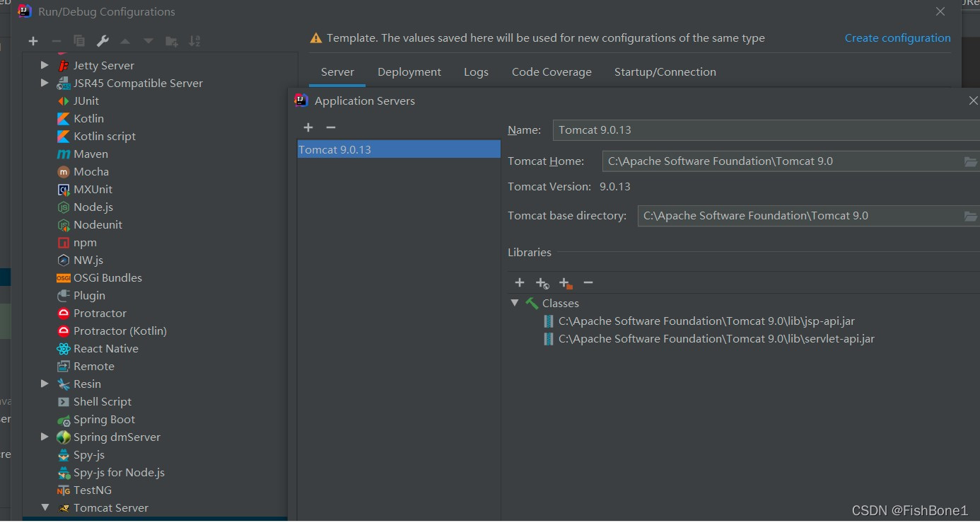Viewport: 980px width, 523px height.
Task: Add application server plus icon
Action: tap(308, 127)
